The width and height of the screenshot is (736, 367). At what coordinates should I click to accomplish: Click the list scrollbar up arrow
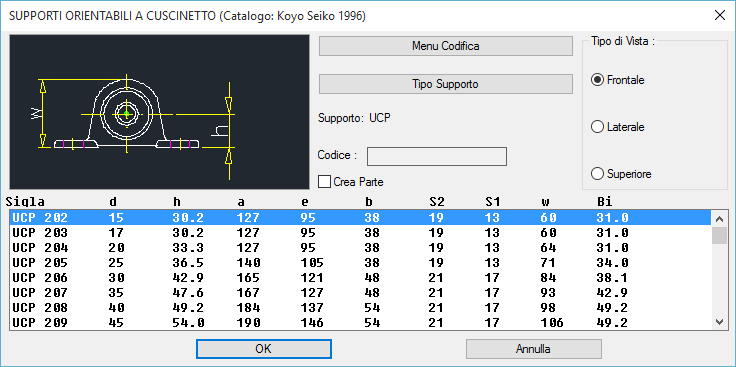[x=719, y=218]
